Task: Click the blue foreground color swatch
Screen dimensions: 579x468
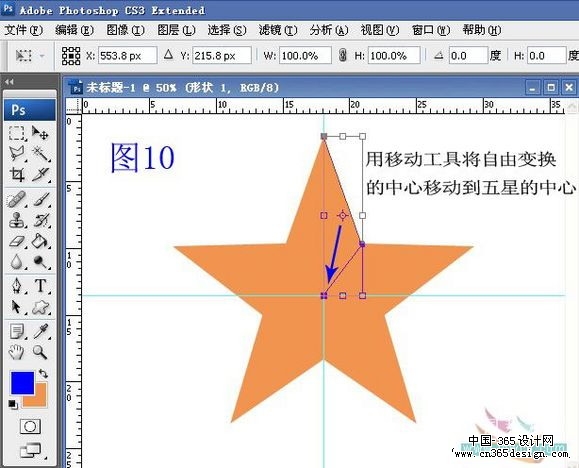Action: point(23,383)
